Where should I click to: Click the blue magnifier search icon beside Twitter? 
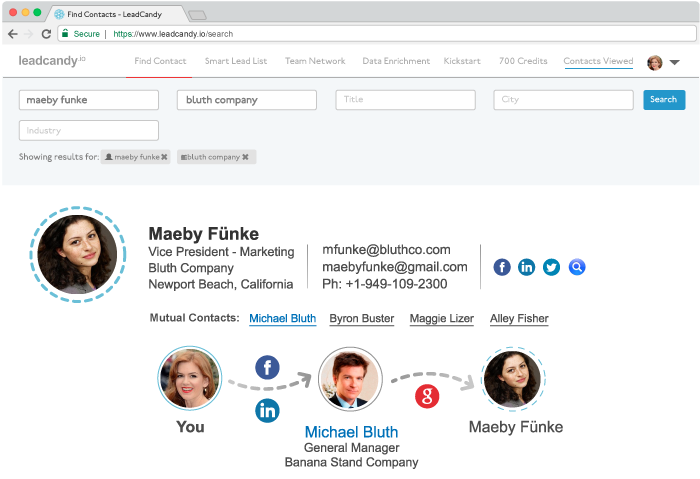coord(577,267)
